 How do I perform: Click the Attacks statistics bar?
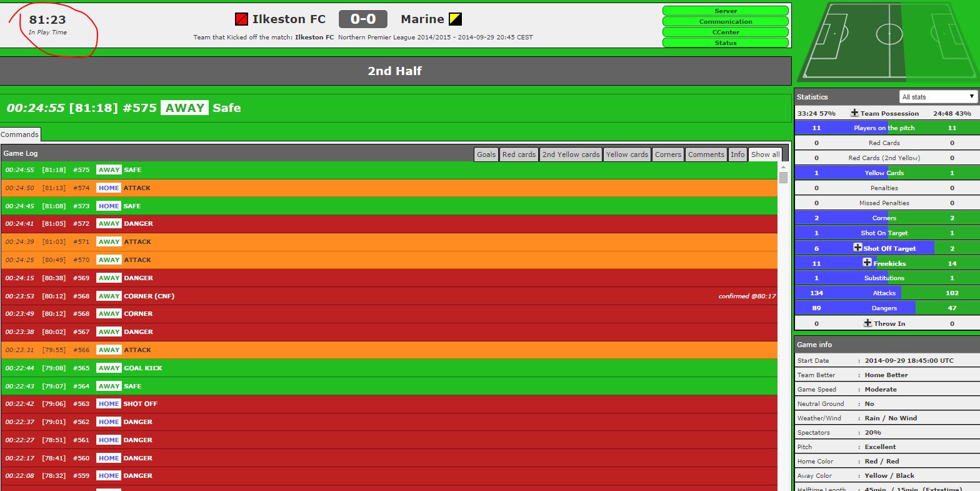point(887,293)
